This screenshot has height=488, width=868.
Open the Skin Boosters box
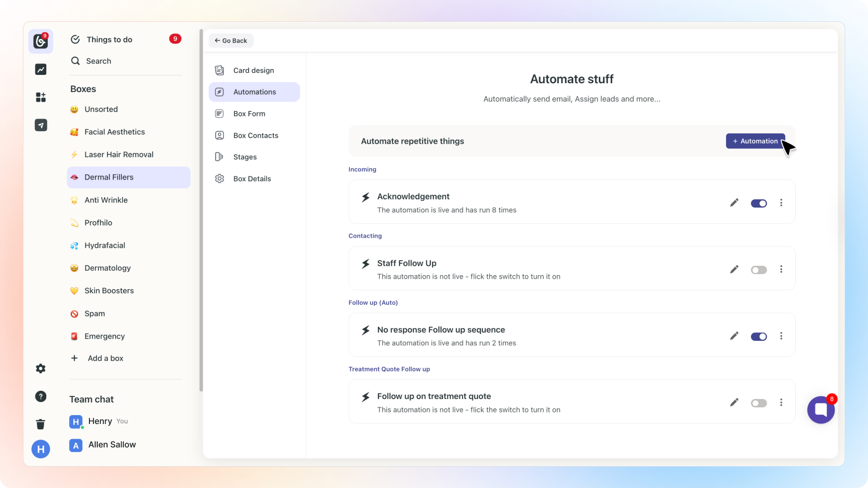coord(129,291)
